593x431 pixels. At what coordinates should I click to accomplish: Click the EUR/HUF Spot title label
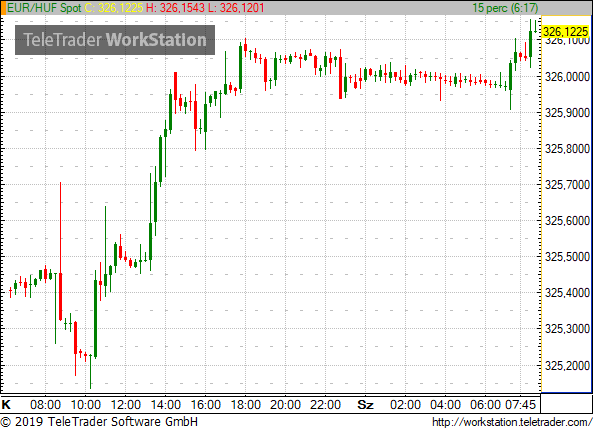pos(44,8)
